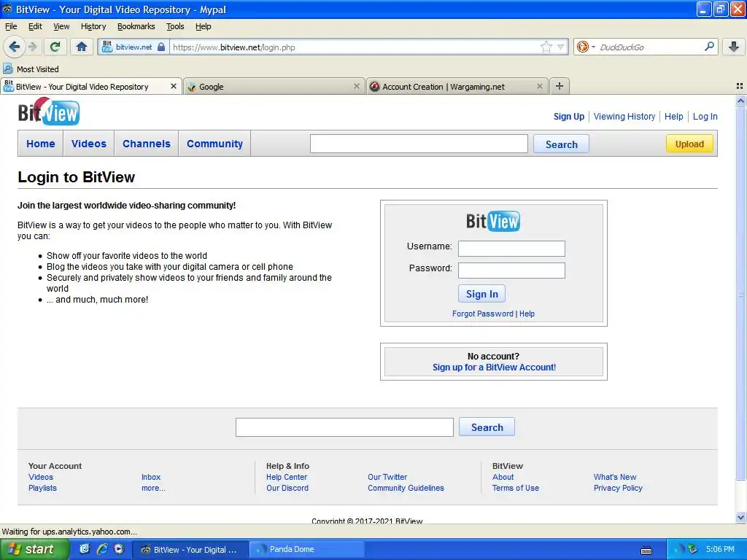The width and height of the screenshot is (747, 560).
Task: Go to the Channels navigation tab
Action: click(146, 144)
